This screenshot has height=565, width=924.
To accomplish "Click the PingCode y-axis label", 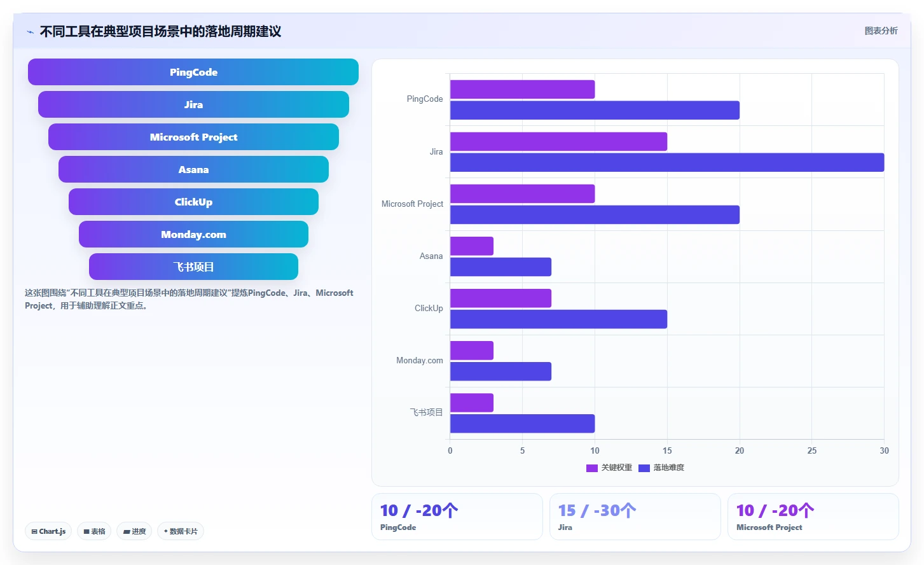I will (x=425, y=99).
